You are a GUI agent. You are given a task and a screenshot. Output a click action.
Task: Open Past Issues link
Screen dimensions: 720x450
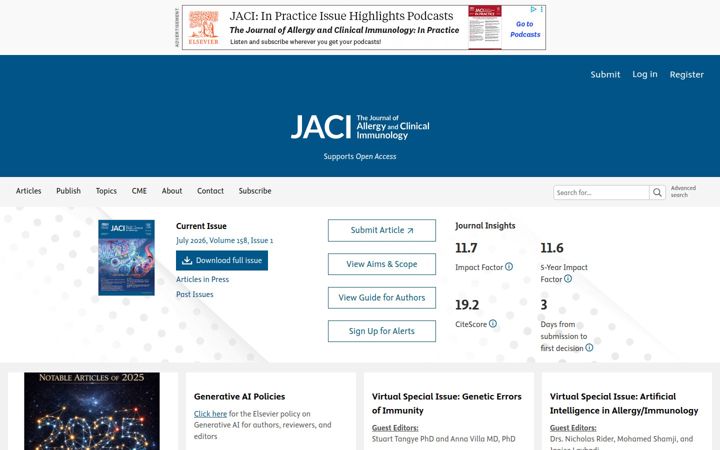(195, 294)
